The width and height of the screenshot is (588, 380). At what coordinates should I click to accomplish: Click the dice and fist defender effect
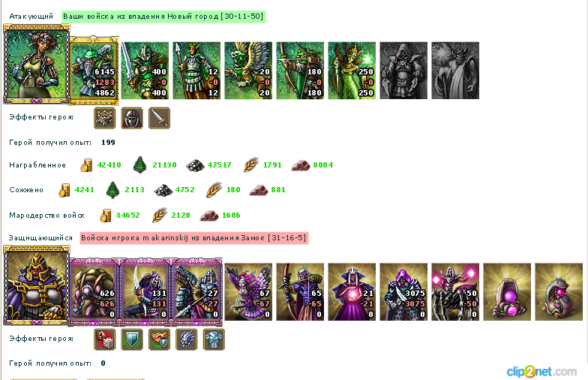pos(105,339)
